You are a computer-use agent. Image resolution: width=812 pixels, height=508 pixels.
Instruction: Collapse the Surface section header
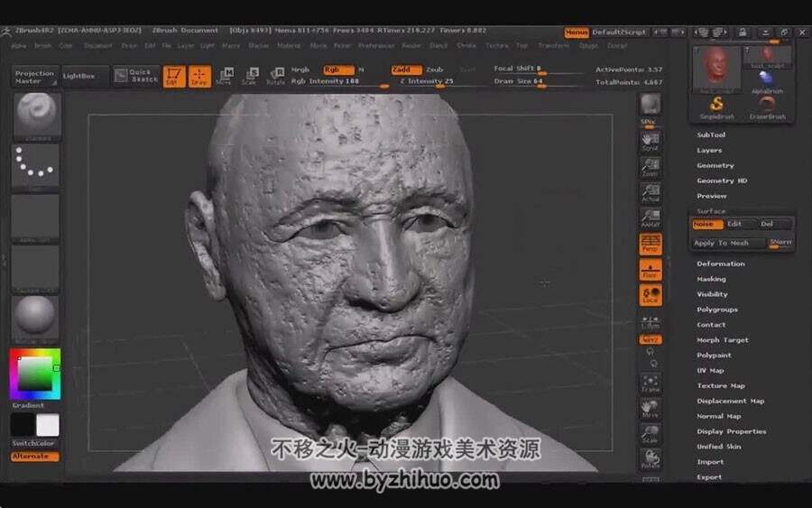[711, 211]
